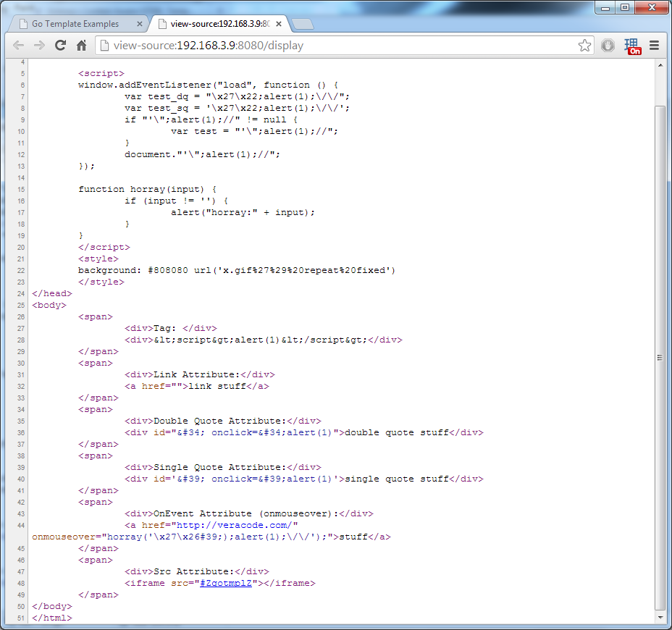Open the browser home page
Viewport: 672px width, 630px height.
pyautogui.click(x=81, y=46)
